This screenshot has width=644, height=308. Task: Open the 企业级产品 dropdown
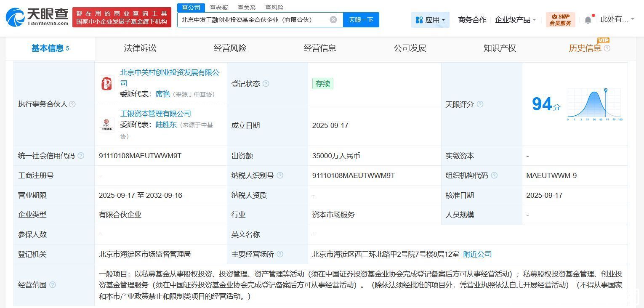point(515,20)
